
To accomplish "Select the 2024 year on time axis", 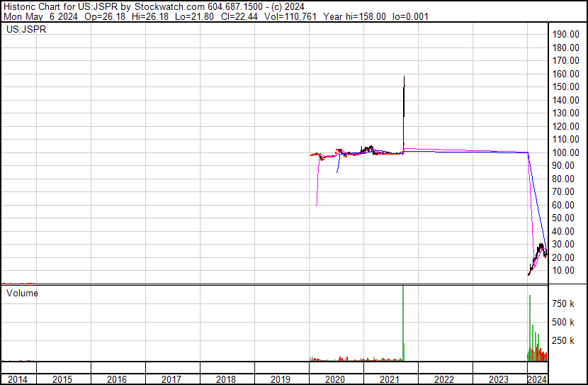I will pos(538,379).
